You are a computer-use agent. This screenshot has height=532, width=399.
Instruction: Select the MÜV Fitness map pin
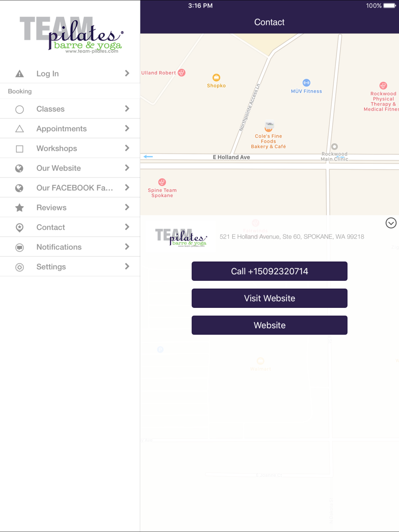306,83
